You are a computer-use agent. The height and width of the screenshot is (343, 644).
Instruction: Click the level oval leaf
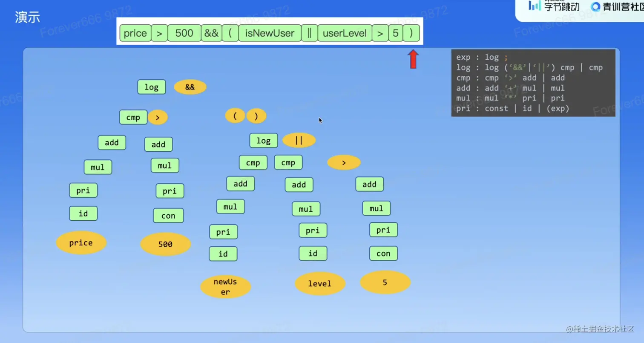point(320,284)
